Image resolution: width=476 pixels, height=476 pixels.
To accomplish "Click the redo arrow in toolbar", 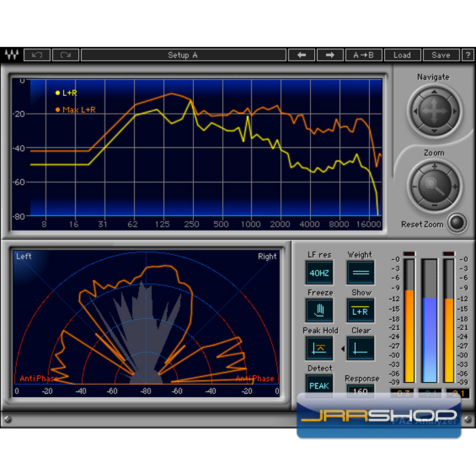I will point(66,55).
